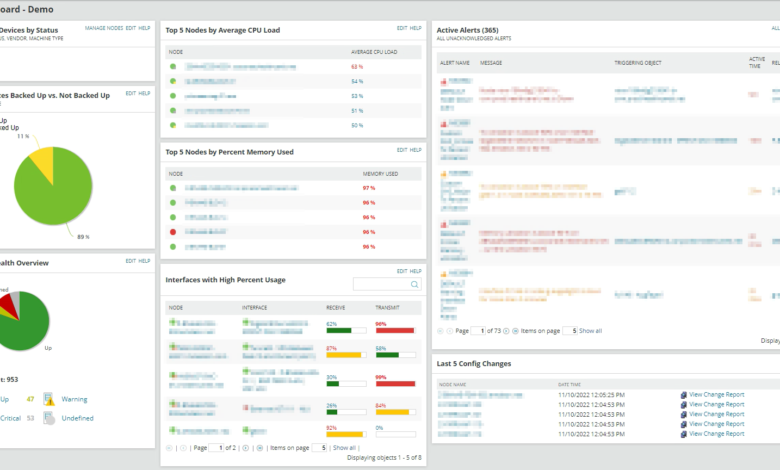Click EDIT in Backed Up vs. Not Backed Up
Image resolution: width=780 pixels, height=470 pixels.
pyautogui.click(x=131, y=93)
